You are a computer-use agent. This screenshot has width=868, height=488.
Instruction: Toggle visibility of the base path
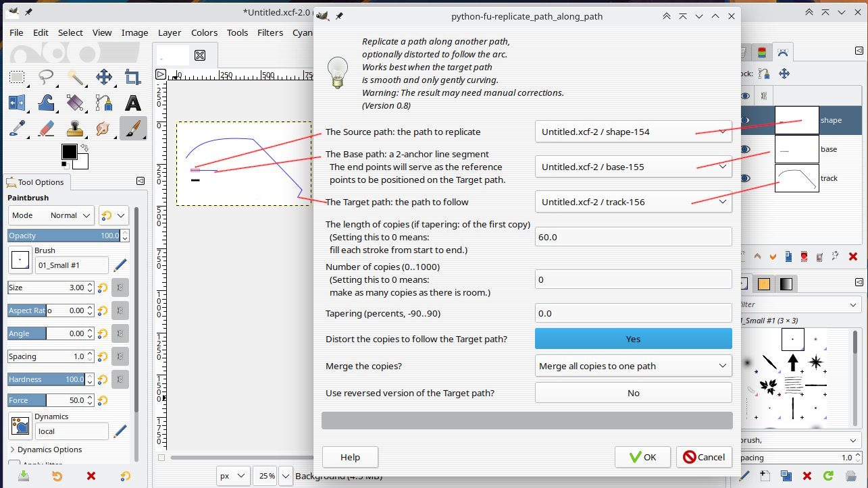click(x=745, y=149)
